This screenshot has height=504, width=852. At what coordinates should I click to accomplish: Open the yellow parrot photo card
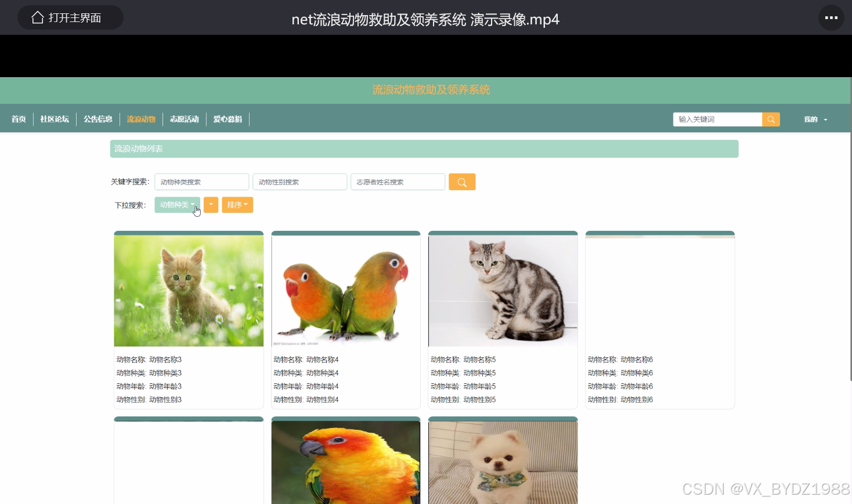(346, 462)
